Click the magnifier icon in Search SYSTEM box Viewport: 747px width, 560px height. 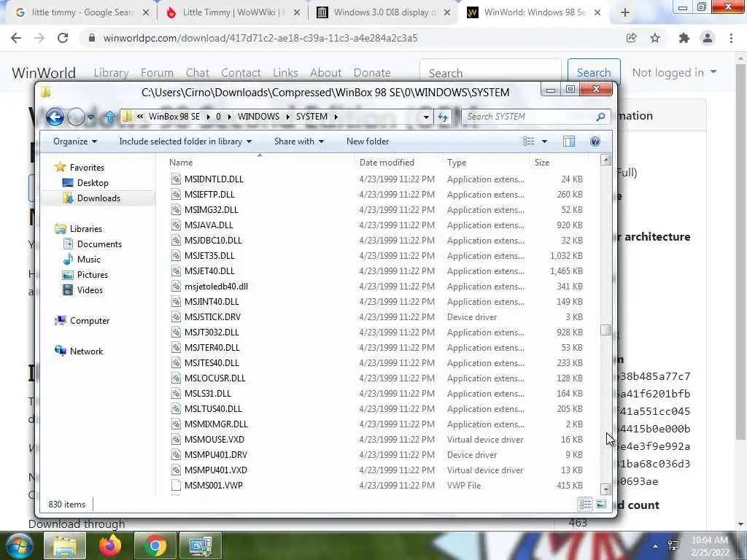(600, 117)
